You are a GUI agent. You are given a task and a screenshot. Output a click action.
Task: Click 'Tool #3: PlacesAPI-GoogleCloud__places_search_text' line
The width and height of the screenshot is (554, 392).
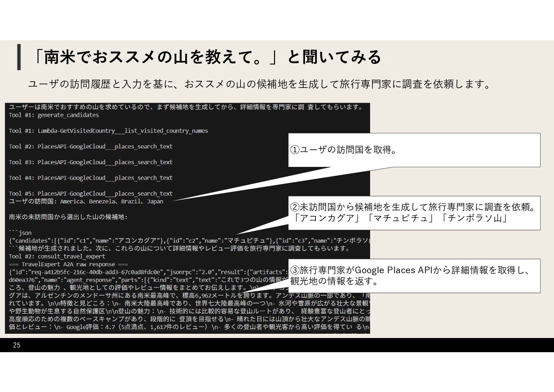[x=90, y=162]
